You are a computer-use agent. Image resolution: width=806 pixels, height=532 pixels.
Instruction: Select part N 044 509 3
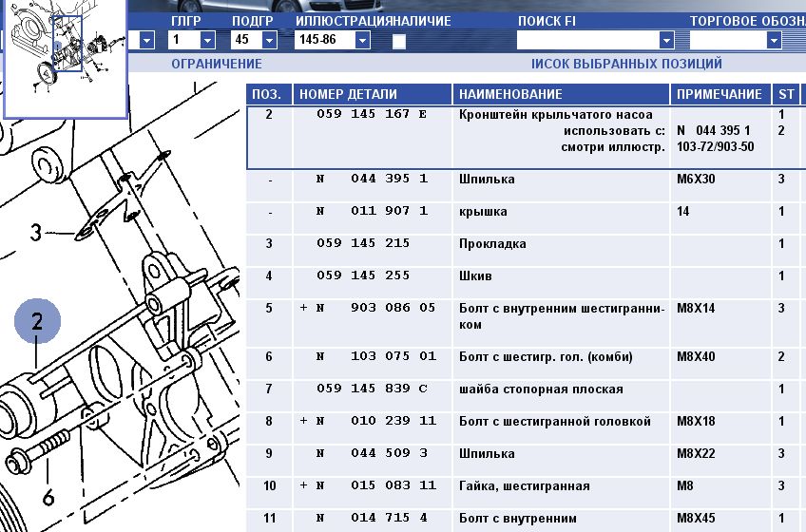[372, 453]
